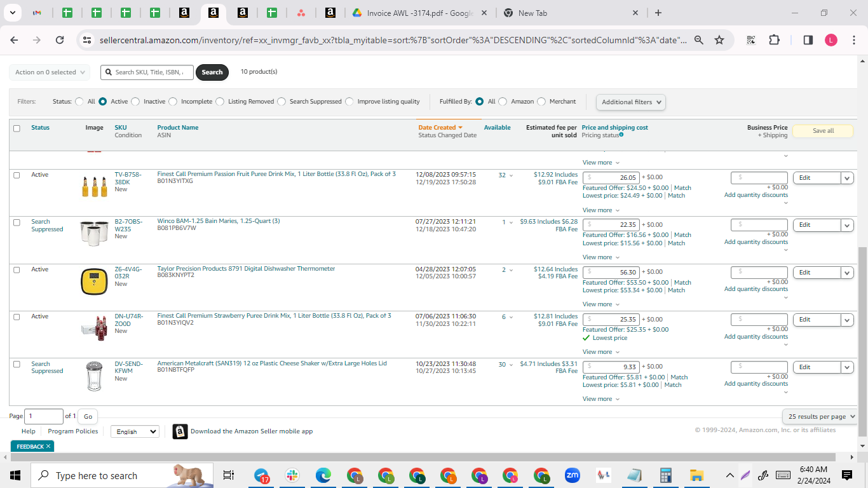Viewport: 868px width, 488px height.
Task: Open the Telegram taskbar app with 17 badge
Action: coord(262,475)
